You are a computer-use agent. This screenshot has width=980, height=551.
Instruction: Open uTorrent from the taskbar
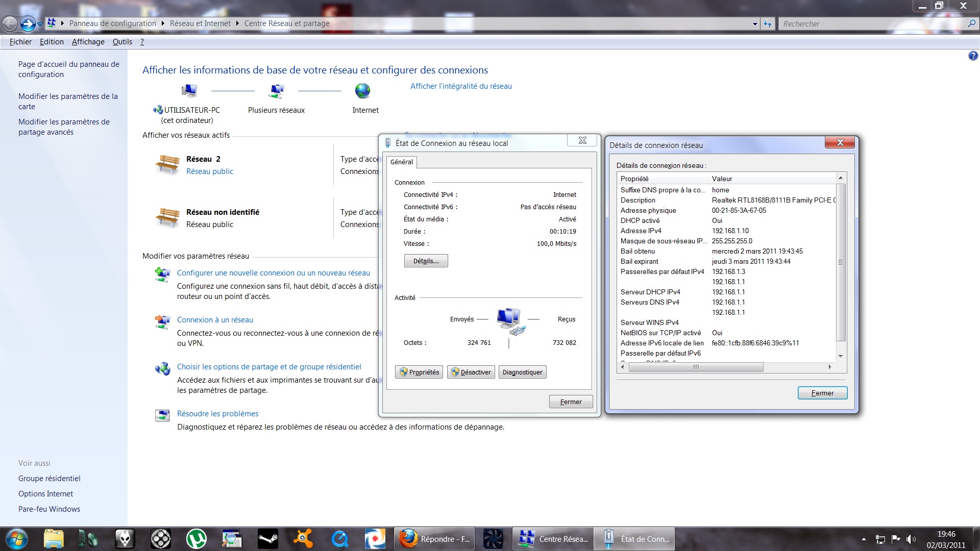(x=197, y=539)
